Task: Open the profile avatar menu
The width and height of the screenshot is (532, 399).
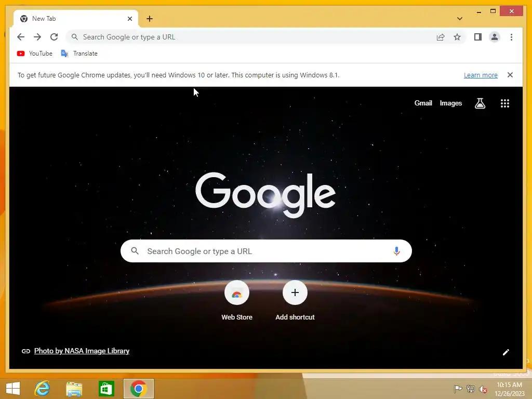Action: pyautogui.click(x=495, y=37)
